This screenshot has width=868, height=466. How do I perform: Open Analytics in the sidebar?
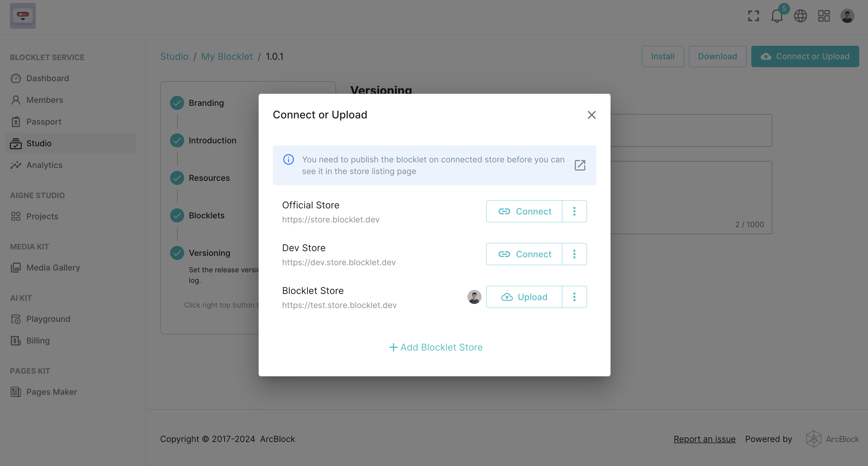tap(71, 165)
